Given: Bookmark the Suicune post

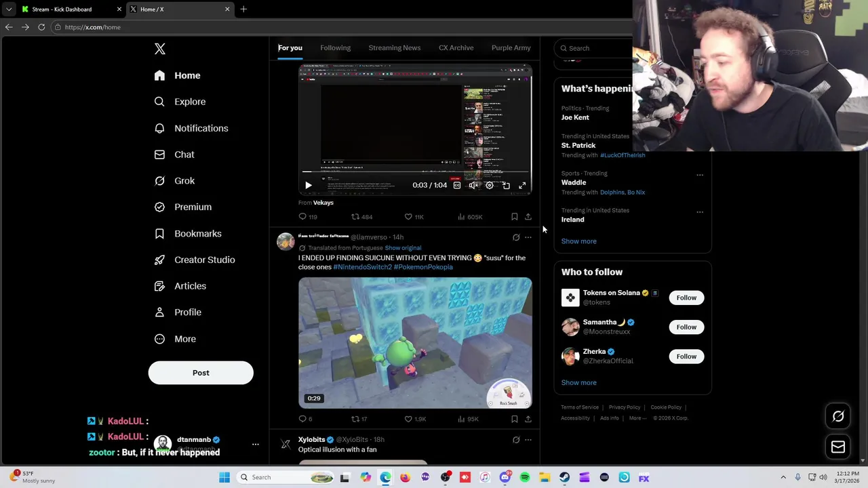Looking at the screenshot, I should click(515, 419).
